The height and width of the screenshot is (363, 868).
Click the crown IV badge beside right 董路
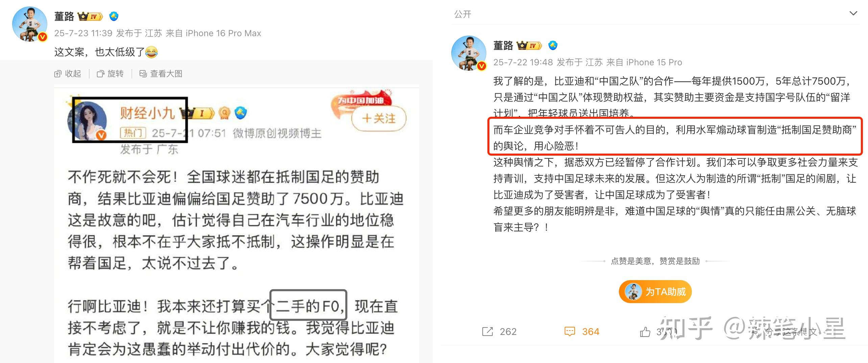530,46
